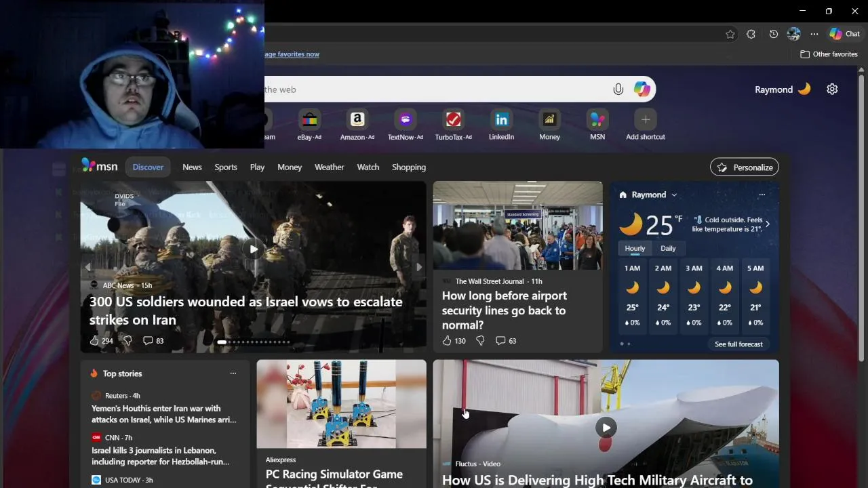Play the High Tech Military Aircraft video
This screenshot has width=868, height=488.
tap(606, 427)
